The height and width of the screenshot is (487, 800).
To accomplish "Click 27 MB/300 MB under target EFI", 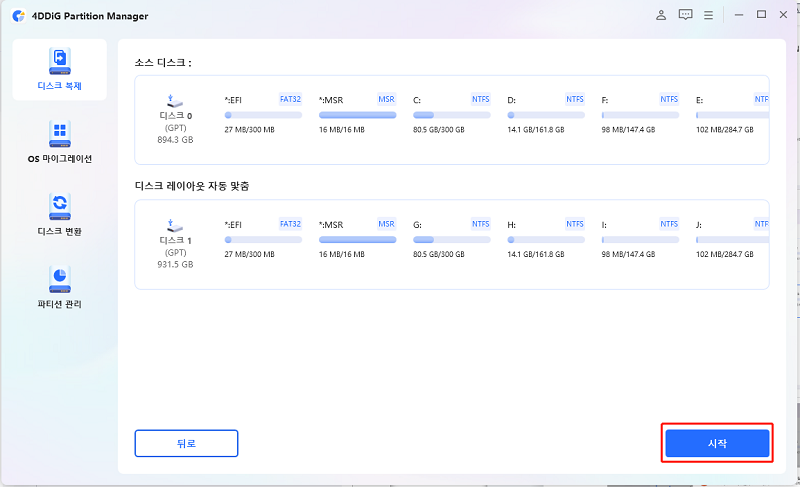I will [249, 254].
